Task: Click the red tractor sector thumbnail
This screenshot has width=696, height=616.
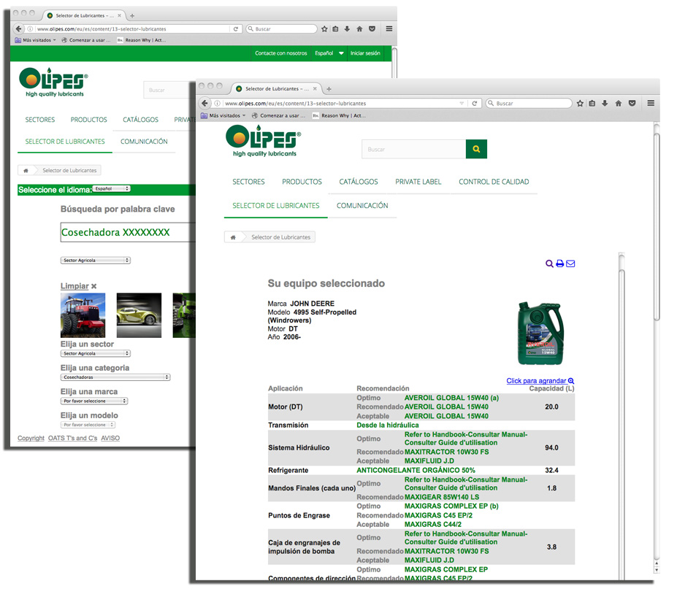Action: (x=83, y=315)
